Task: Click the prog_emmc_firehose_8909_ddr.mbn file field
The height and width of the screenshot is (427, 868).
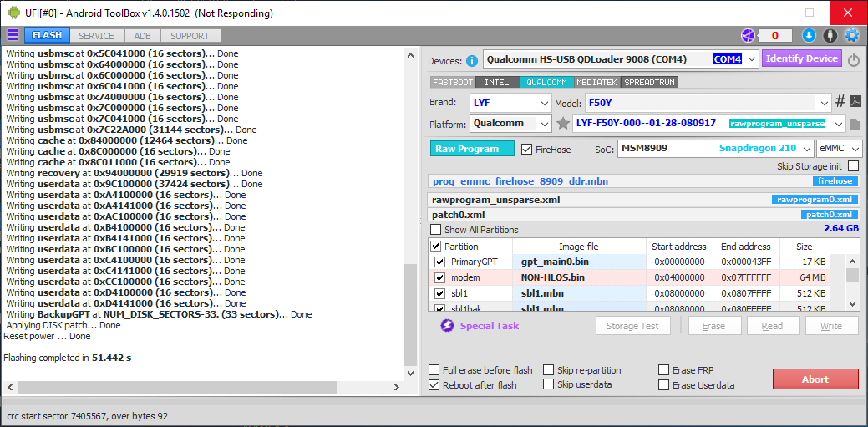Action: [x=645, y=181]
